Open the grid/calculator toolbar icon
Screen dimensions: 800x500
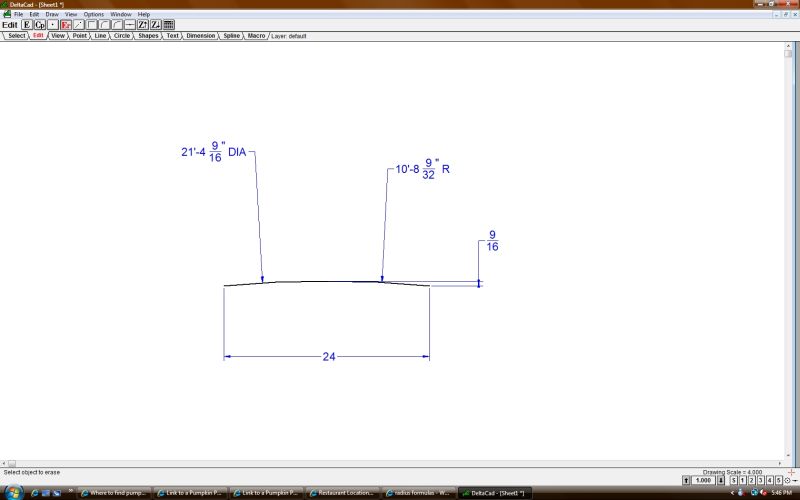coord(169,25)
